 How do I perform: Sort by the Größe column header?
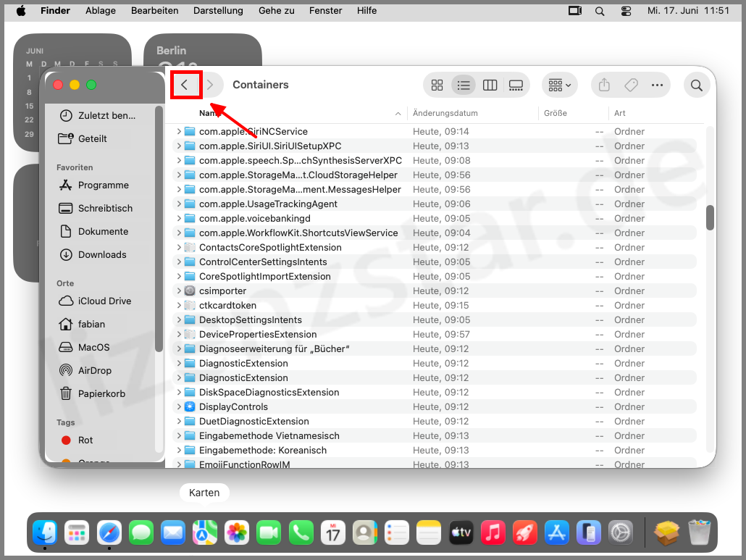pyautogui.click(x=556, y=113)
